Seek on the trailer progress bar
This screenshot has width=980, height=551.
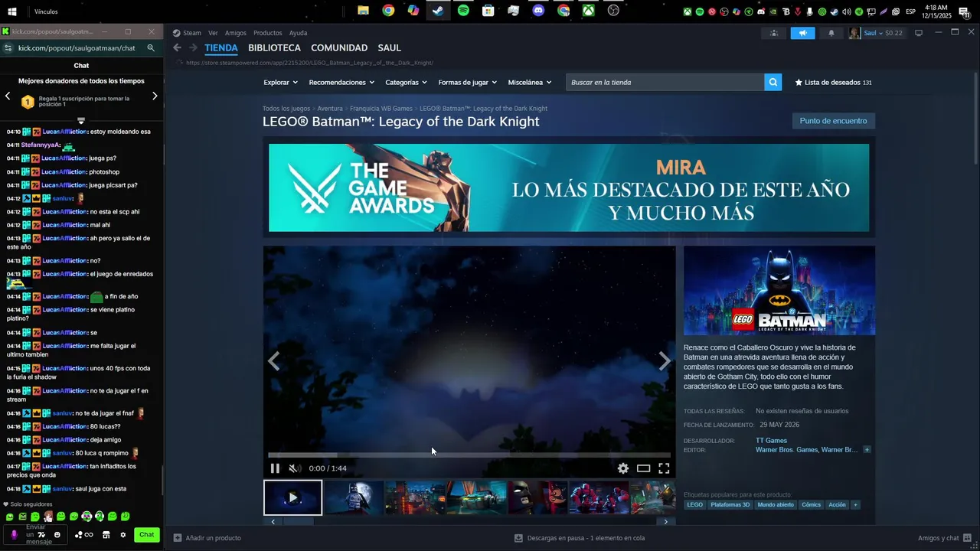pyautogui.click(x=469, y=455)
